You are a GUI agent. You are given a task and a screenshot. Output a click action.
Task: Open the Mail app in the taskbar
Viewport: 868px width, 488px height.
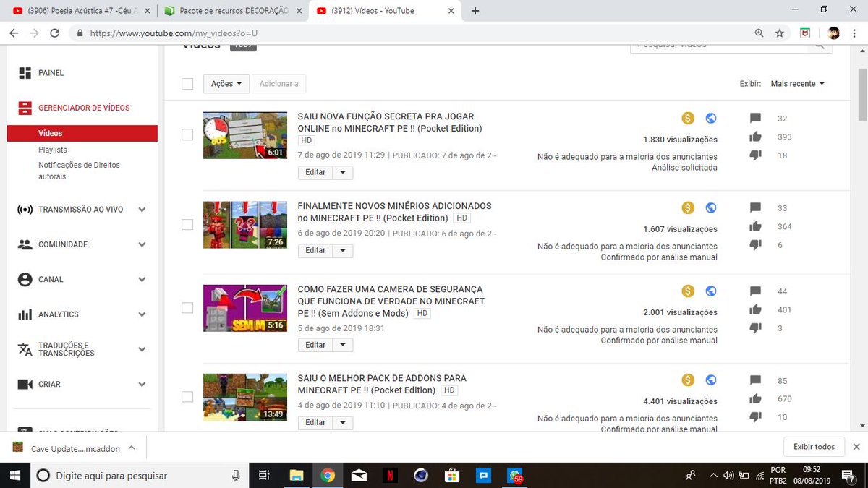point(359,475)
